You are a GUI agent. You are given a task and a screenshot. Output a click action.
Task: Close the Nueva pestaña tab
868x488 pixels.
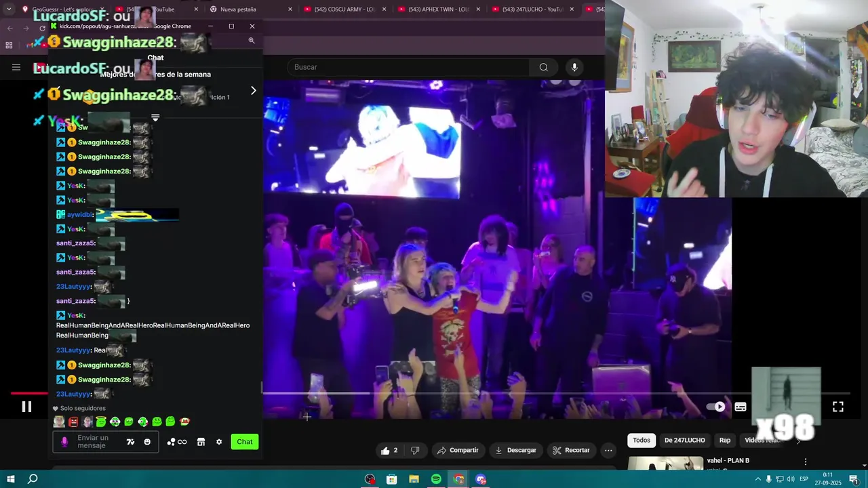point(290,9)
